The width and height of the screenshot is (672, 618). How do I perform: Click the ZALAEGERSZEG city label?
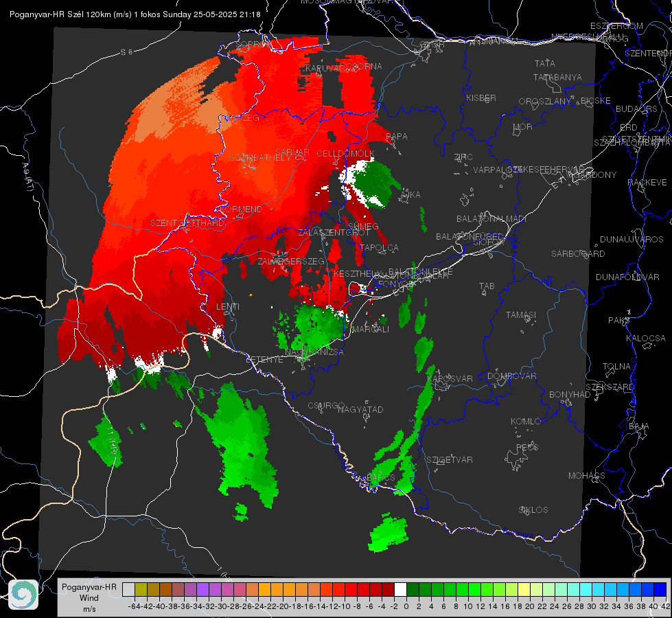pos(291,261)
